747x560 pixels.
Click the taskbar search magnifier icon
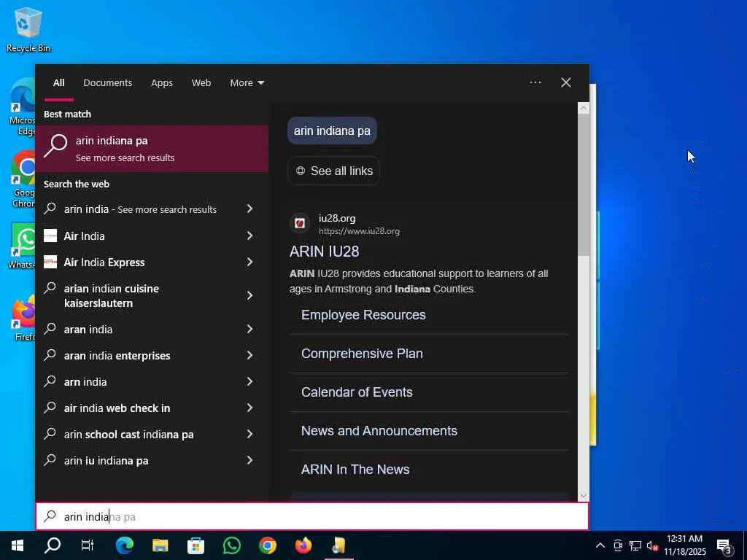[53, 545]
